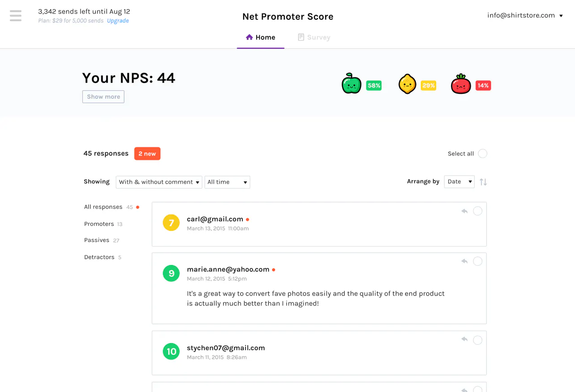Click the 3,342 sends left text
575x392 pixels.
[x=84, y=11]
